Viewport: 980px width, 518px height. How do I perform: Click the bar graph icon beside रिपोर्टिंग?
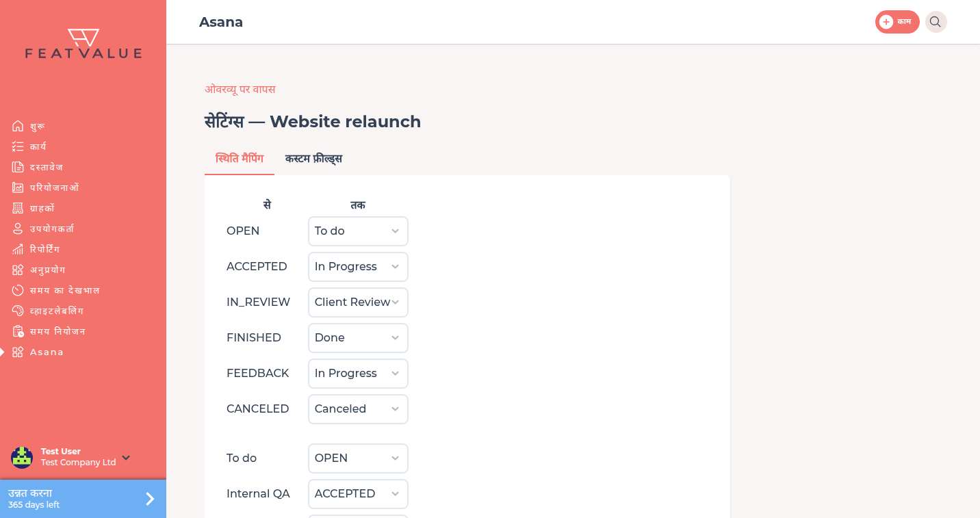[18, 249]
